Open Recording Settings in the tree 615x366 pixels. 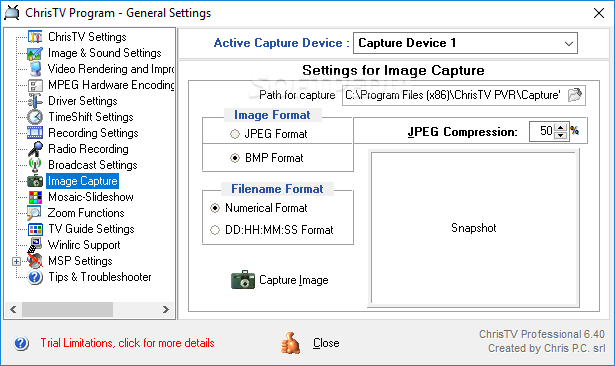coord(93,133)
